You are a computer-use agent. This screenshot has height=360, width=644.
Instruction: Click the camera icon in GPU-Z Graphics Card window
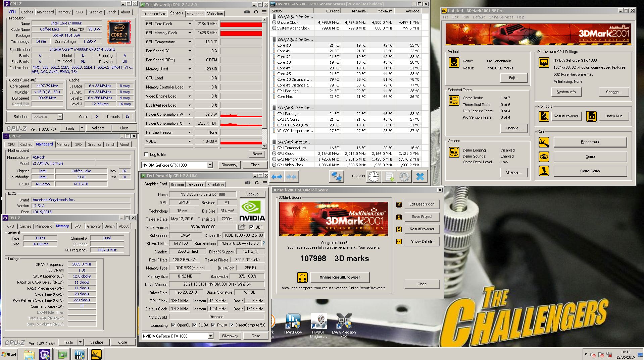click(247, 183)
